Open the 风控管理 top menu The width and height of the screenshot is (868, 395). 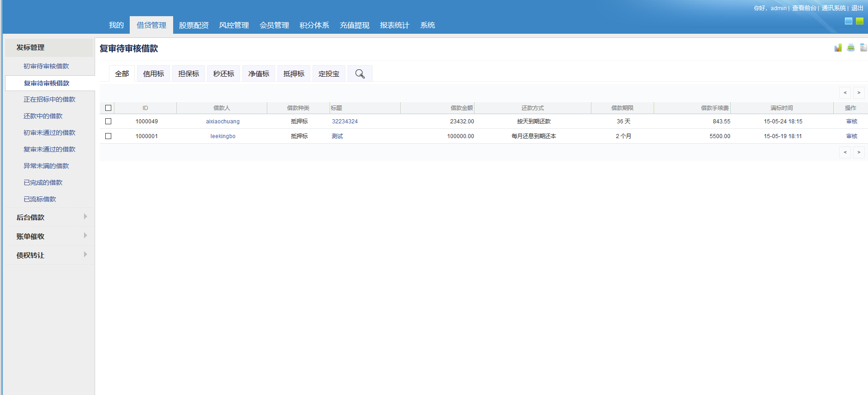coord(234,25)
